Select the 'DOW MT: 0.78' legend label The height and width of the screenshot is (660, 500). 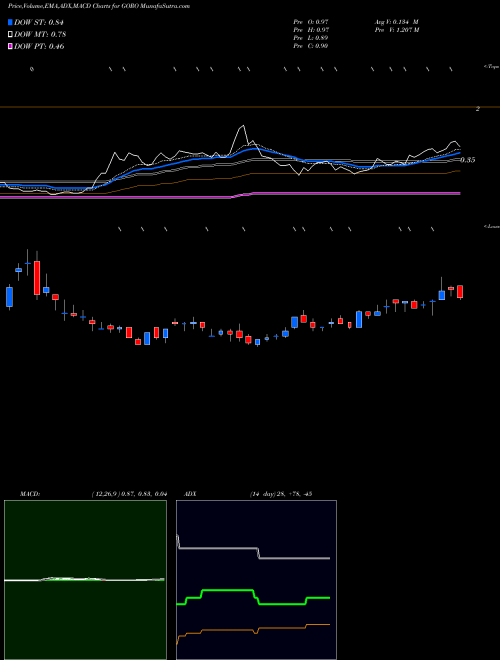tap(40, 35)
